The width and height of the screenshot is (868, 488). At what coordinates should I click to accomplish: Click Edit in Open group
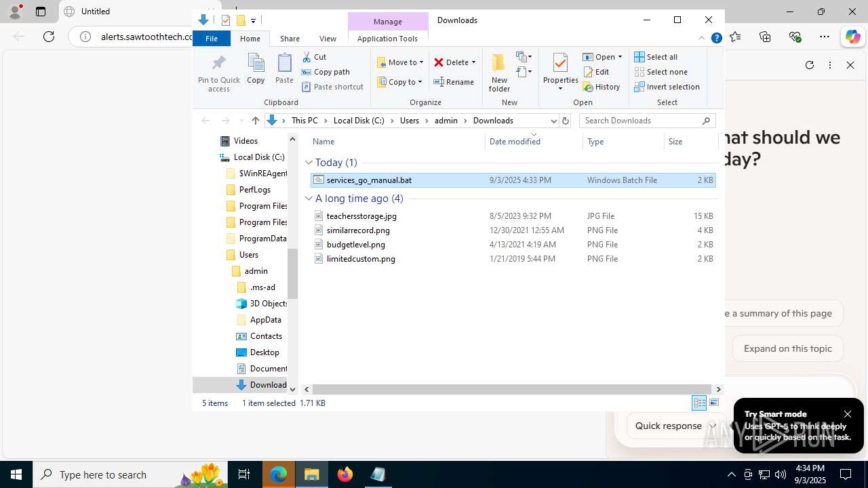point(596,72)
